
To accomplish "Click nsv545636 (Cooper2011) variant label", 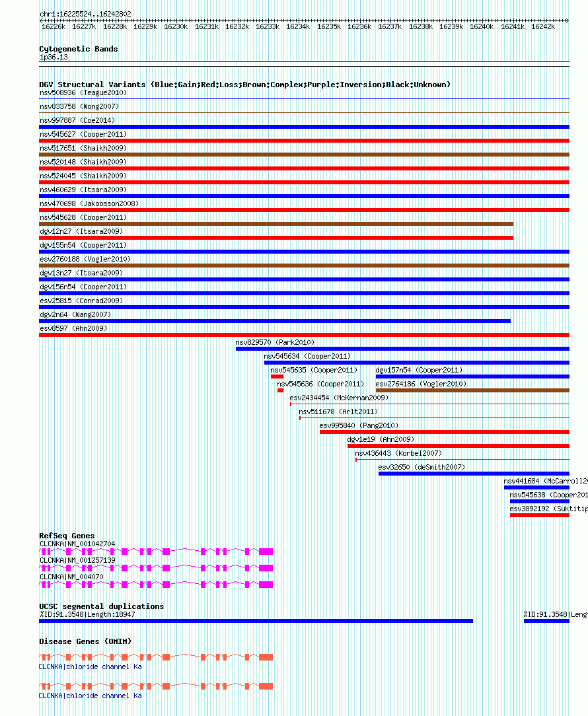I will pos(320,384).
